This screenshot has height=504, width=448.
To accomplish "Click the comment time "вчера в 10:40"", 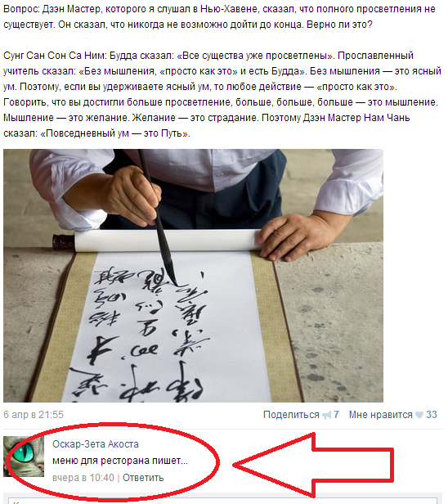I will (83, 478).
